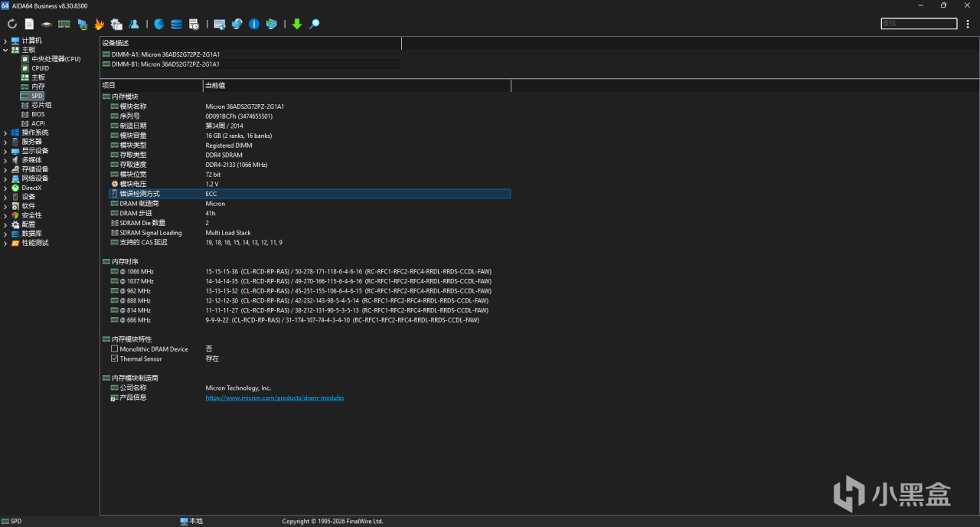Select 性能测试 in the tree
Image resolution: width=980 pixels, height=527 pixels.
tap(35, 243)
